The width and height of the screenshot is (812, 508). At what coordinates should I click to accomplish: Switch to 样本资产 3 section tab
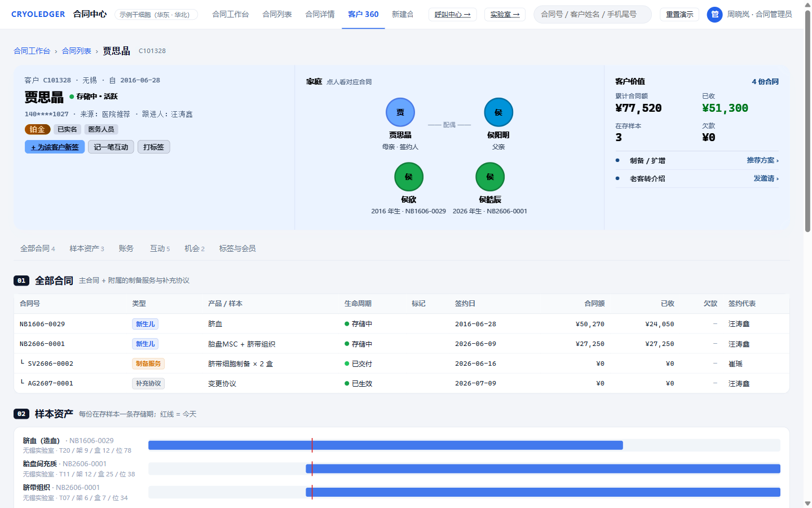[87, 248]
